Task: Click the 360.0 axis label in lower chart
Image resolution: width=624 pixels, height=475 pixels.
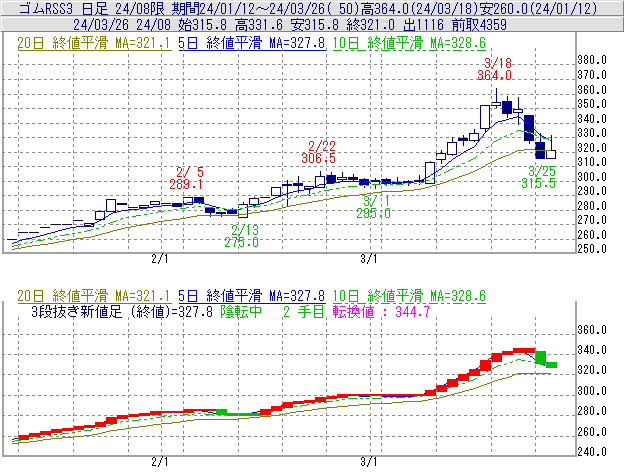Action: pos(592,330)
